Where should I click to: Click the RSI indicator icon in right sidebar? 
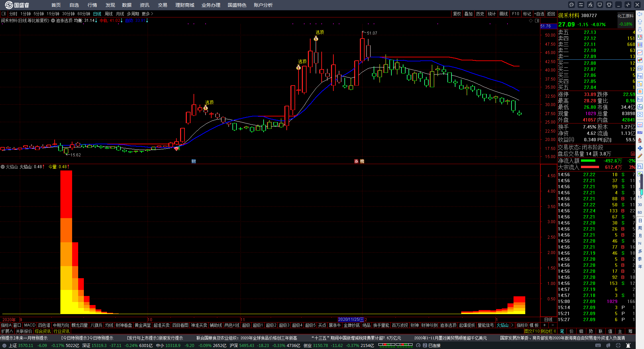click(640, 133)
